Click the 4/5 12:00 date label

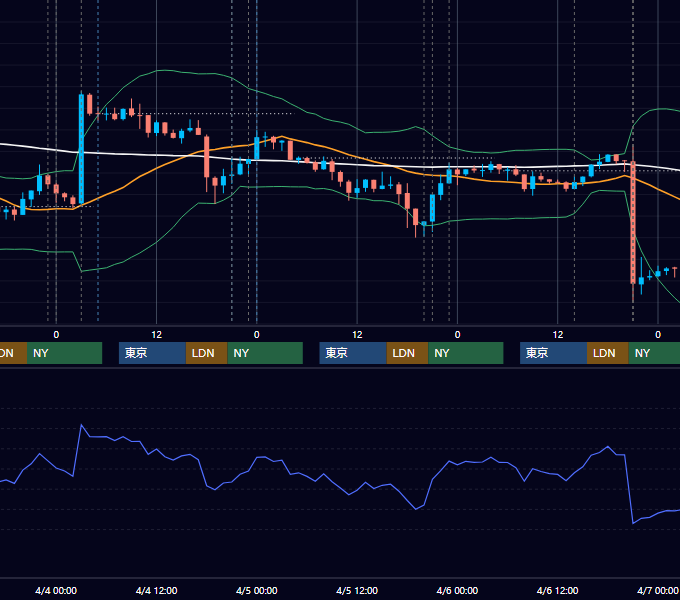pos(357,590)
